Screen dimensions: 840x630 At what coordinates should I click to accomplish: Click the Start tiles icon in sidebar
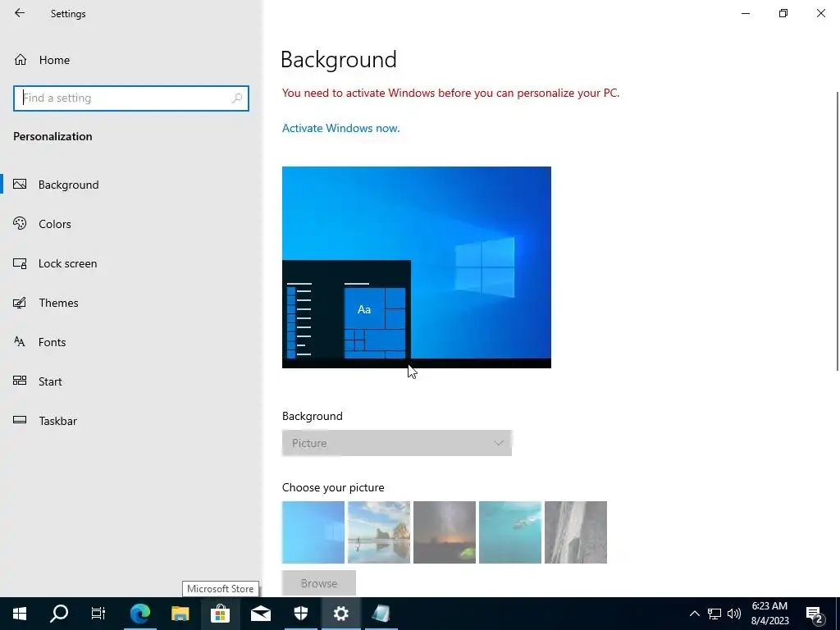coord(20,381)
